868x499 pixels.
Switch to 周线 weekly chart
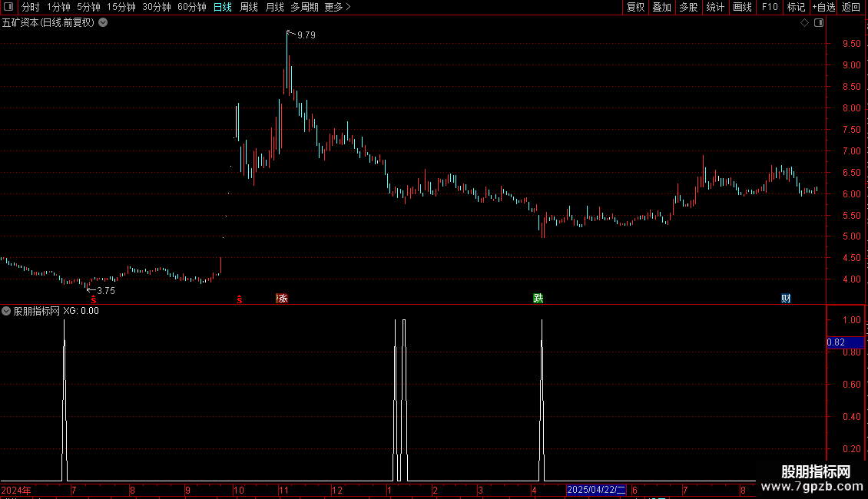[249, 7]
